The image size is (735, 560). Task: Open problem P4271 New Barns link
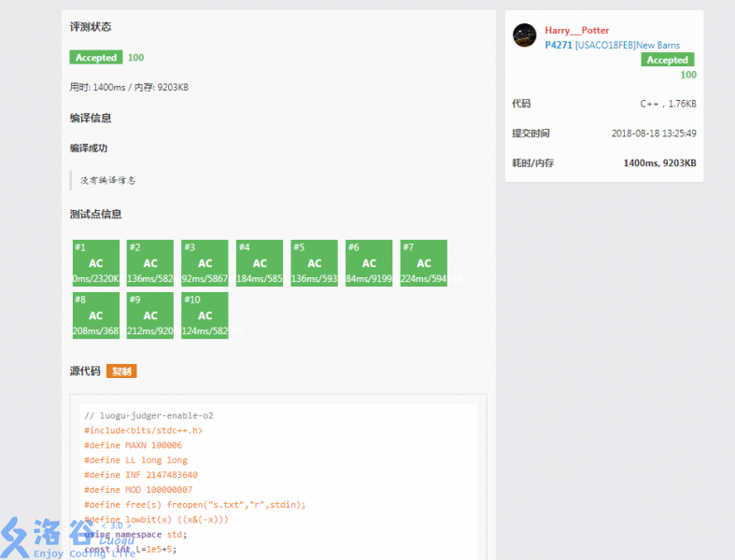[612, 45]
